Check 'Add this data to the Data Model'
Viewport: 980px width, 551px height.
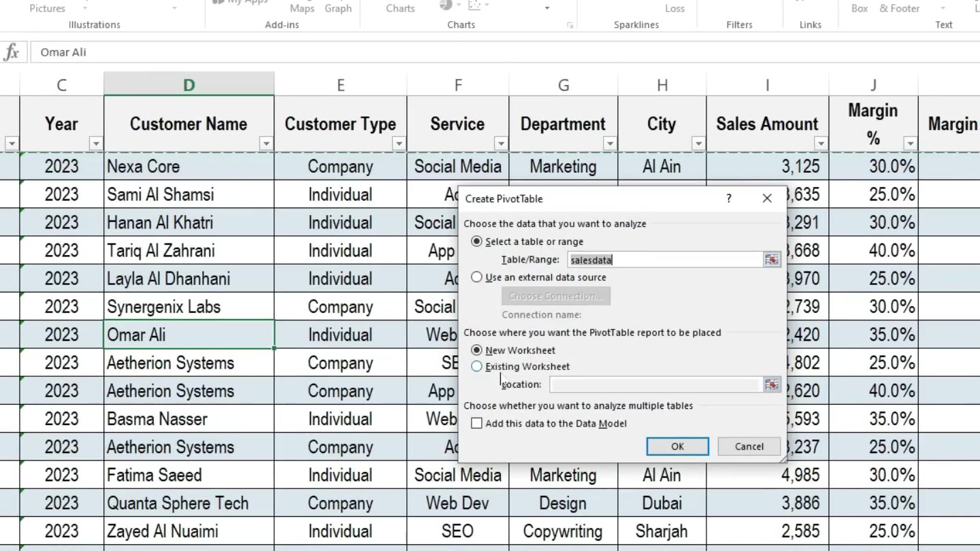[476, 423]
